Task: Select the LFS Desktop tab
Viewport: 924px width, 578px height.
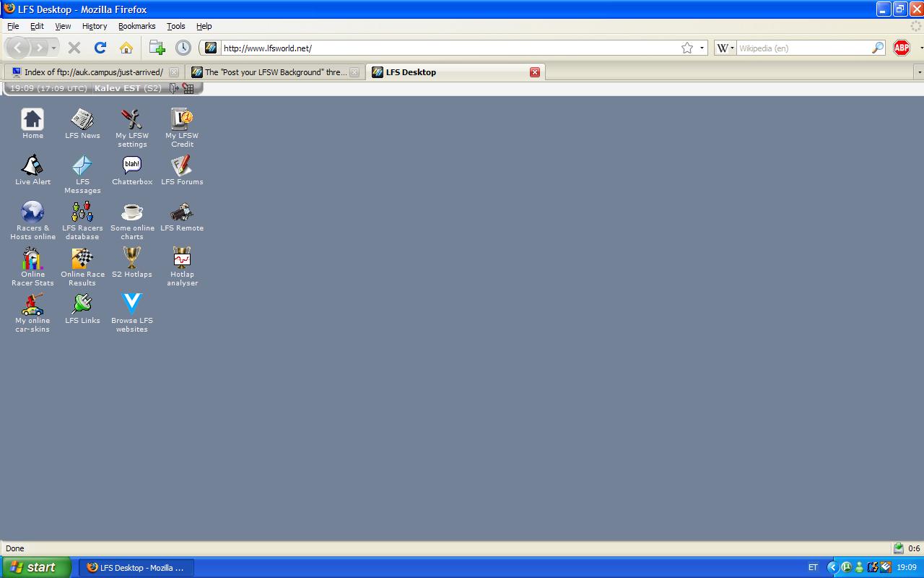Action: pos(456,72)
